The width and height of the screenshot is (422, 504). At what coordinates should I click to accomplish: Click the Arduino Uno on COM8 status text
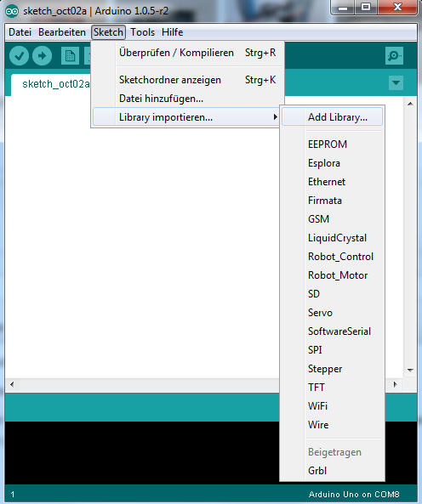pyautogui.click(x=354, y=494)
